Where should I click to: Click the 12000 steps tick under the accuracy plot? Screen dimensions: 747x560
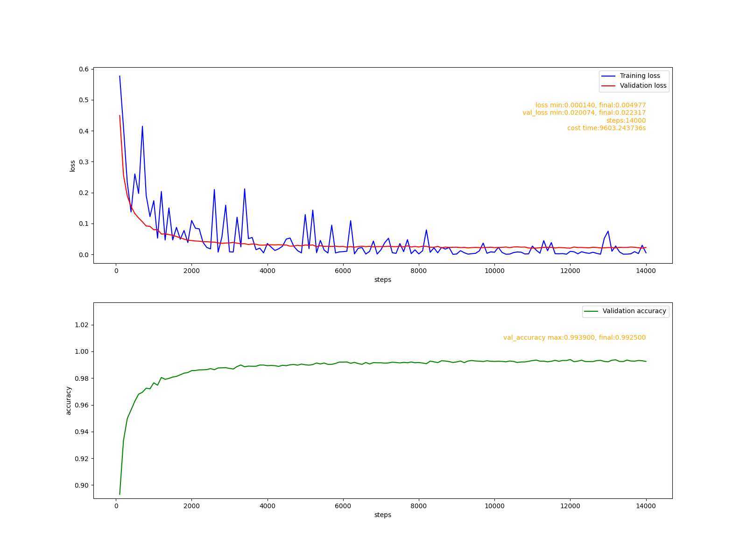(x=570, y=506)
